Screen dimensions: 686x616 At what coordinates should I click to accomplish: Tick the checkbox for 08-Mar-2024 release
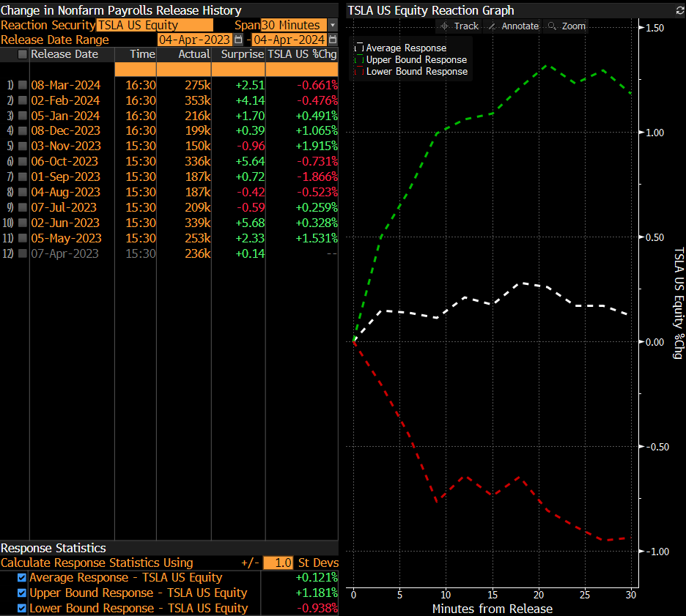click(x=22, y=85)
